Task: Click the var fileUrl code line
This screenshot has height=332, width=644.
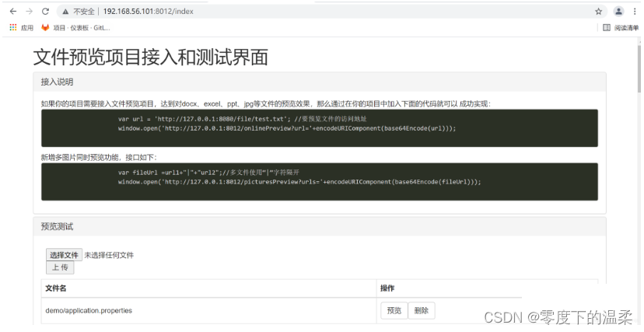Action: tap(208, 173)
